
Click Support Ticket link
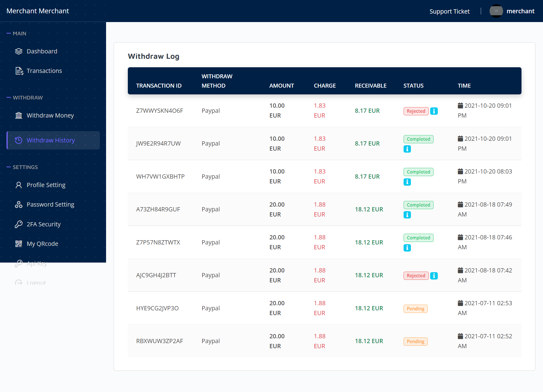tap(449, 11)
